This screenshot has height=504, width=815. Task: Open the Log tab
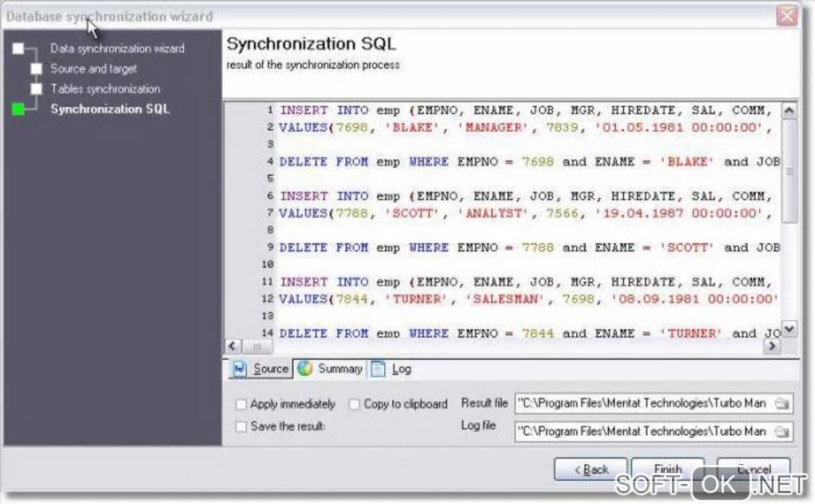coord(392,368)
